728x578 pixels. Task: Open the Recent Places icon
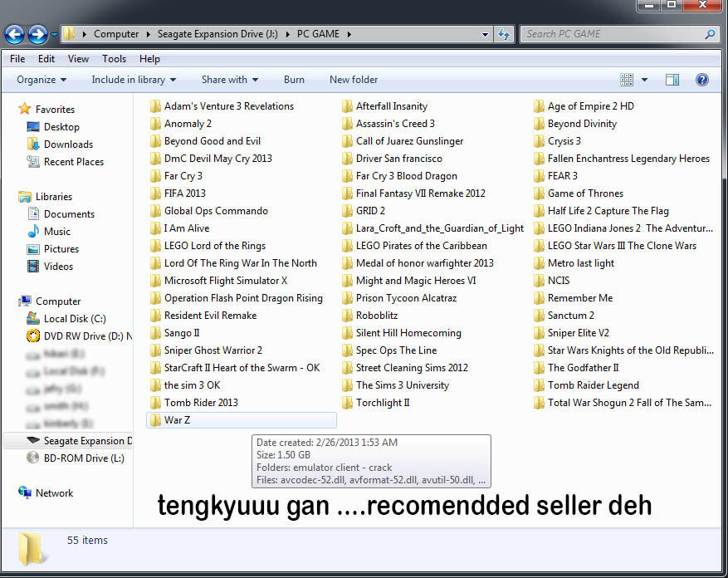(x=33, y=162)
